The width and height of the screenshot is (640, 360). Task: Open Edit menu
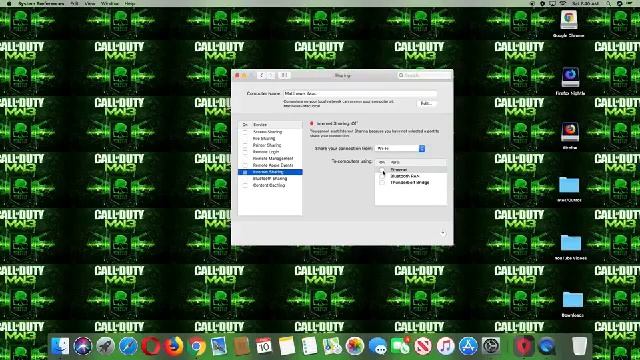[74, 3]
